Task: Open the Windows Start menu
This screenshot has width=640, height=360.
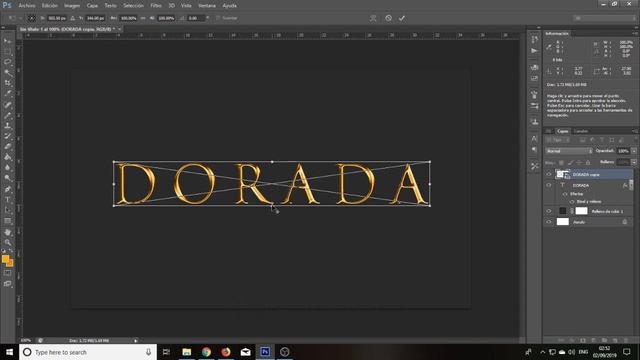Action: pyautogui.click(x=9, y=352)
